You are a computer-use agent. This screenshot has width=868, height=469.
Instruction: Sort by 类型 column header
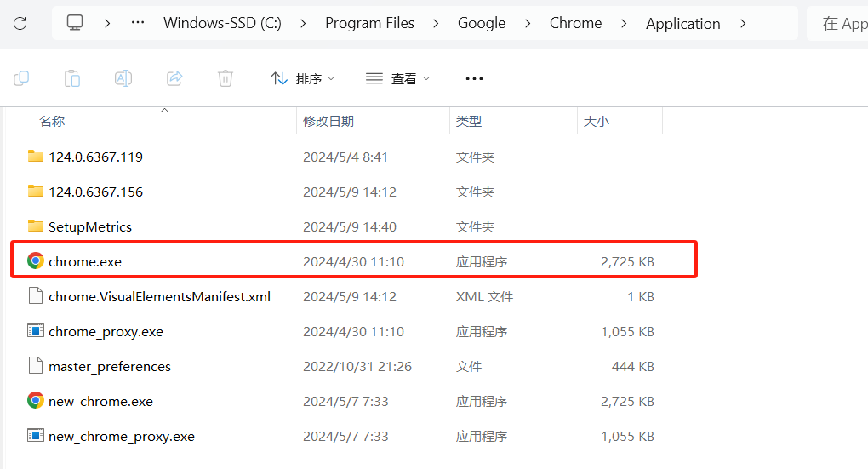(469, 121)
